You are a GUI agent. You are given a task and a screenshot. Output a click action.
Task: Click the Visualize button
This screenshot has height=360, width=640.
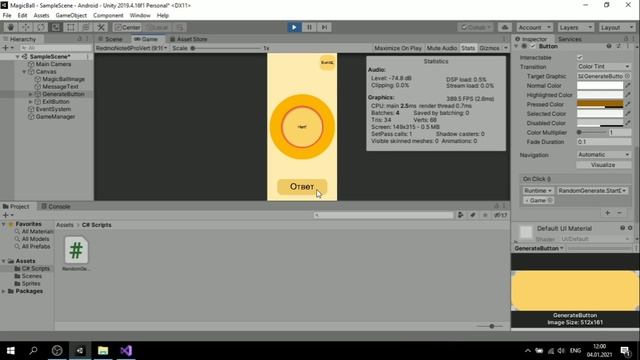click(603, 165)
